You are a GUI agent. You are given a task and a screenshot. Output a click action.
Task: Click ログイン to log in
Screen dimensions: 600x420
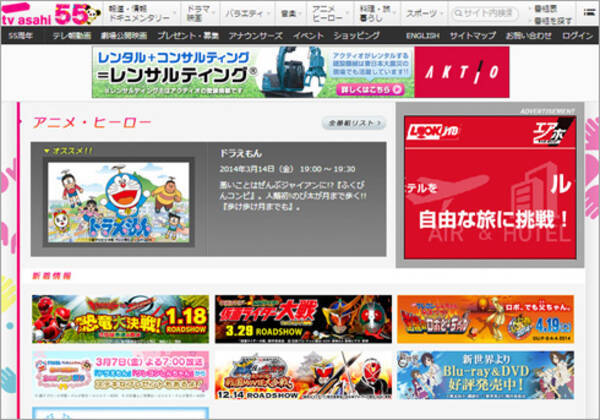(x=577, y=36)
